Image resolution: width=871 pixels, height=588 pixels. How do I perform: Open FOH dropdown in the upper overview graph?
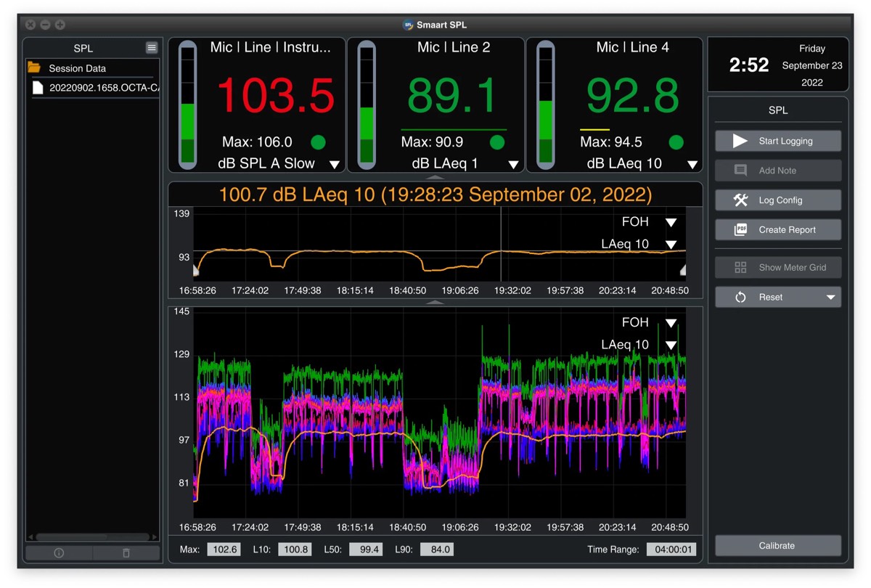coord(671,222)
